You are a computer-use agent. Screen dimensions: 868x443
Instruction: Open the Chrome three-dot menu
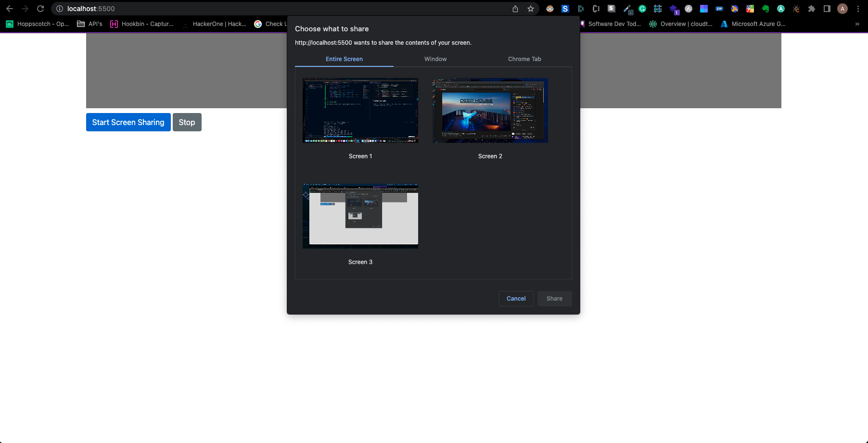click(x=858, y=9)
